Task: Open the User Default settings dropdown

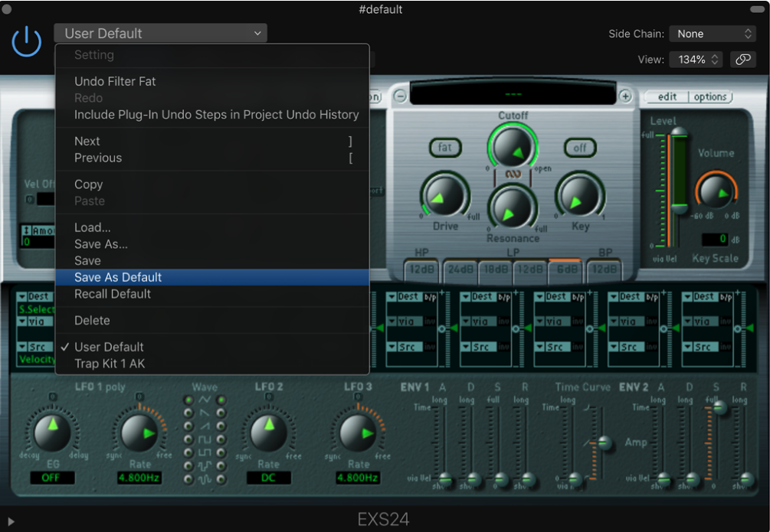Action: tap(160, 33)
